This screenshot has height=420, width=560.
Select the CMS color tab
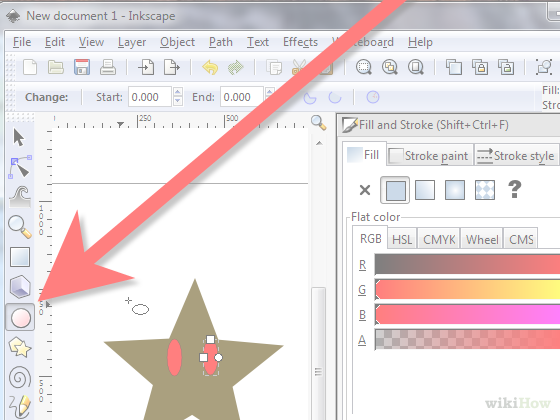(521, 239)
